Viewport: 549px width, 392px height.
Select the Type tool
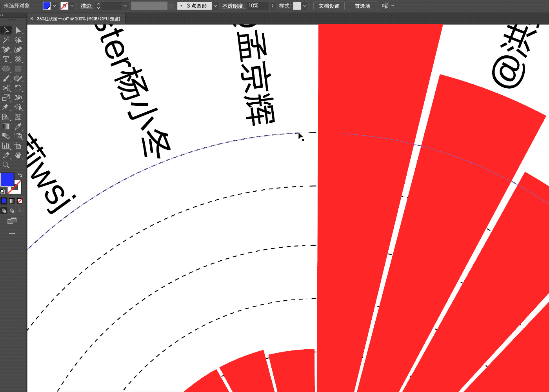pyautogui.click(x=6, y=59)
